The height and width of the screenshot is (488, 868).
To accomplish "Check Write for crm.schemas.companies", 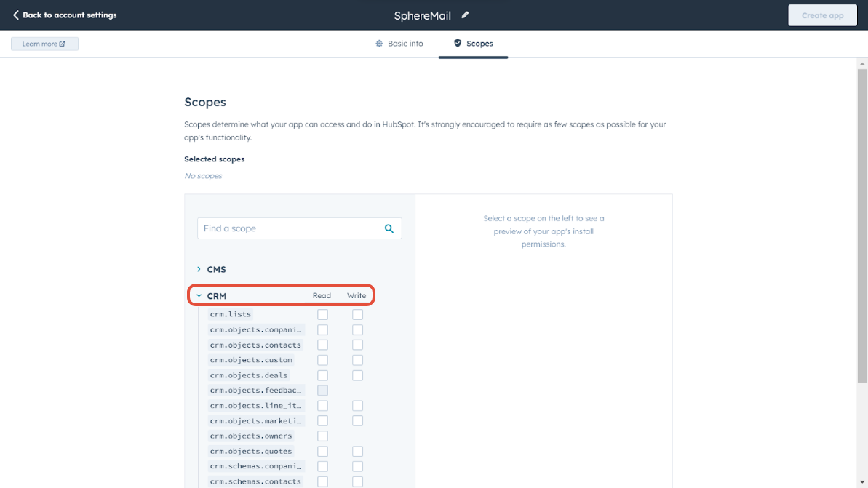I will pos(358,467).
